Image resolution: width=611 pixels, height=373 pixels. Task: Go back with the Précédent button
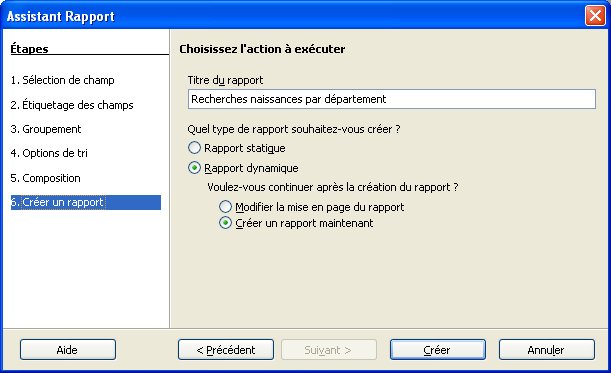coord(226,350)
